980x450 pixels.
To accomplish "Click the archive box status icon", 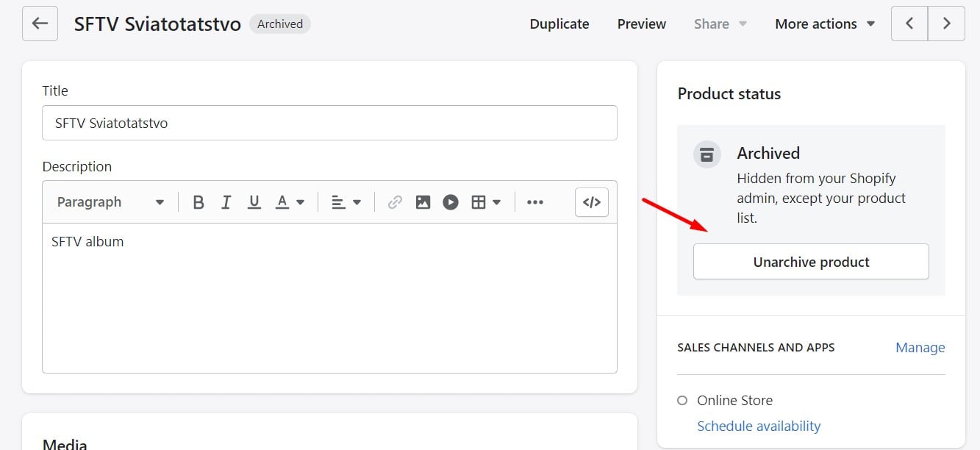I will point(707,154).
